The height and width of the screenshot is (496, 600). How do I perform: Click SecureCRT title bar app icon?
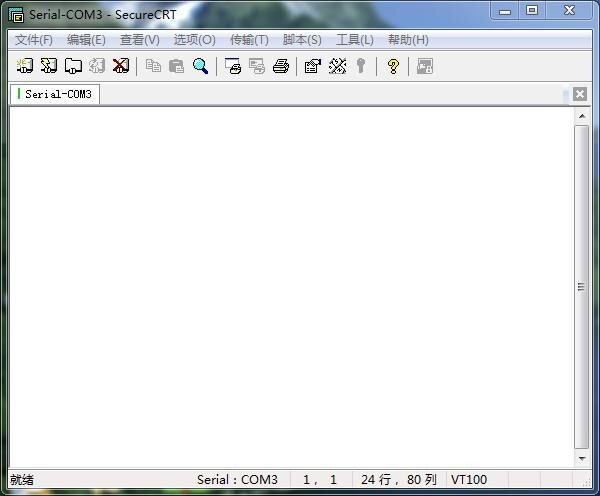click(16, 15)
